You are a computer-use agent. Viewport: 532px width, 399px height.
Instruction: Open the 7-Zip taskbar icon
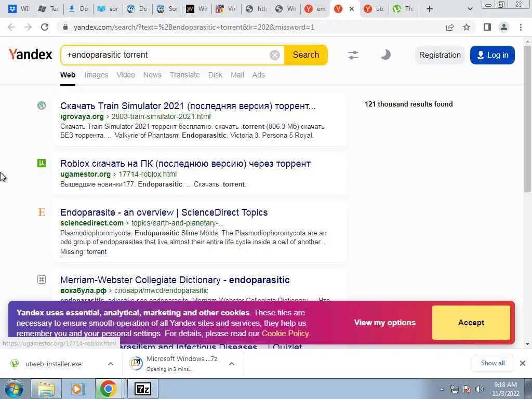click(142, 389)
